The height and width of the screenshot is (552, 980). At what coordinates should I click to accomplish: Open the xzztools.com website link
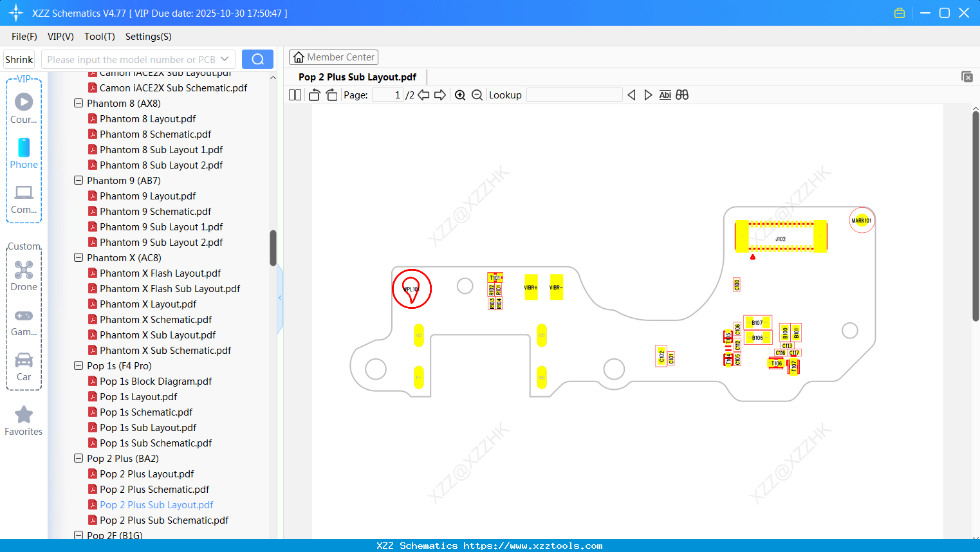(533, 546)
